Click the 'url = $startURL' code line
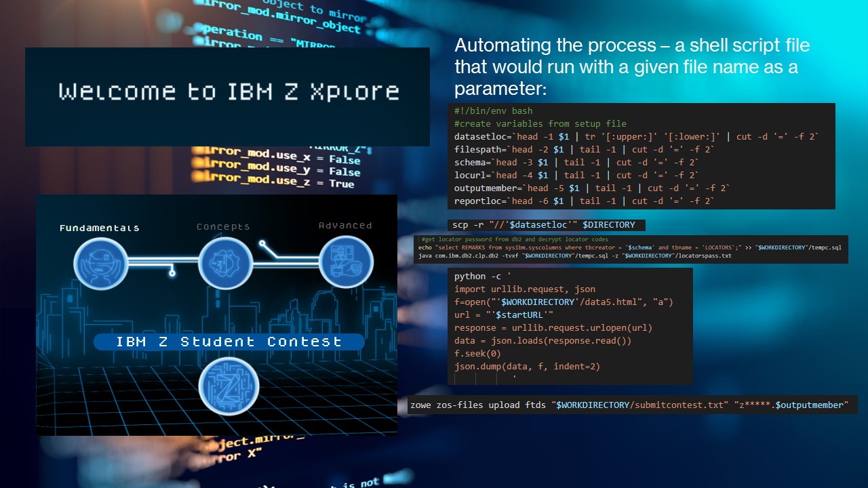Screen dimensions: 868x488 [504, 315]
